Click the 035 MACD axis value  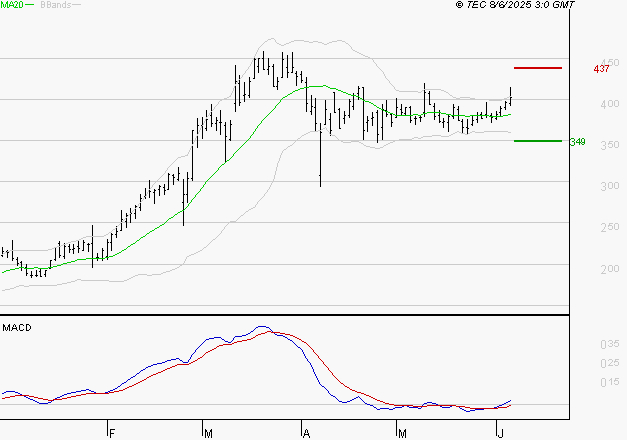[610, 344]
